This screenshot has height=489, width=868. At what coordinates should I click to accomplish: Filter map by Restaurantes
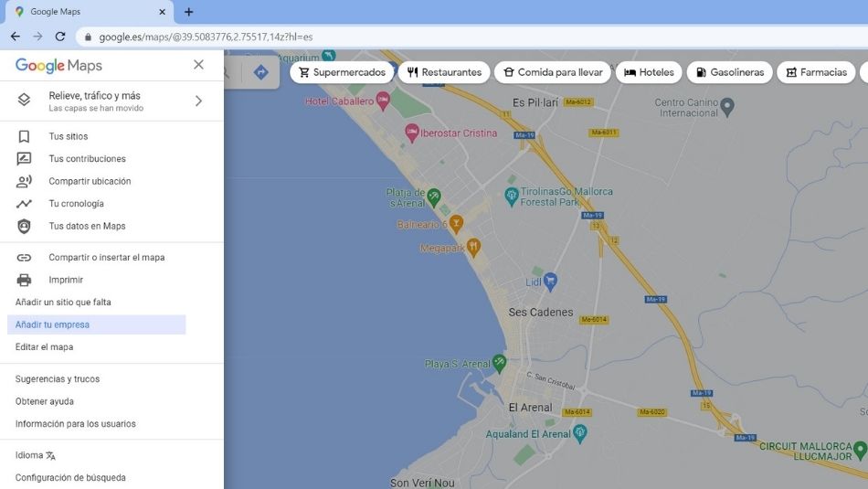click(x=444, y=72)
